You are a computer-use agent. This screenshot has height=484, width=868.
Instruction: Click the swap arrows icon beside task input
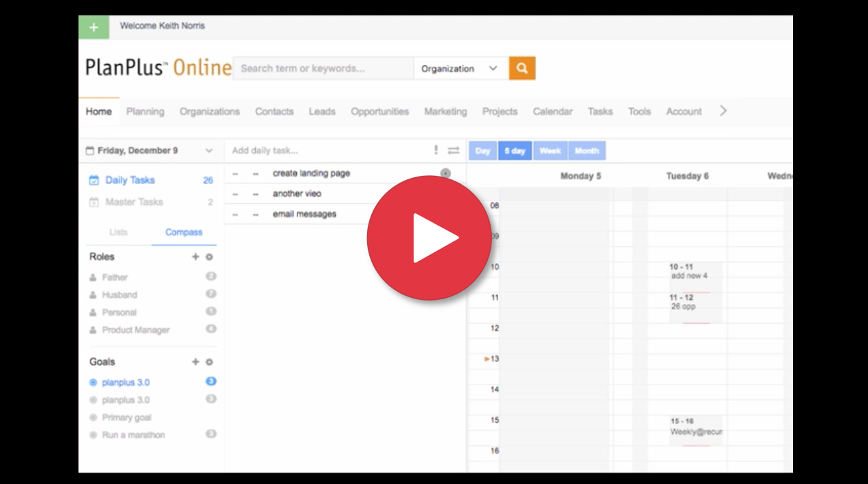453,151
